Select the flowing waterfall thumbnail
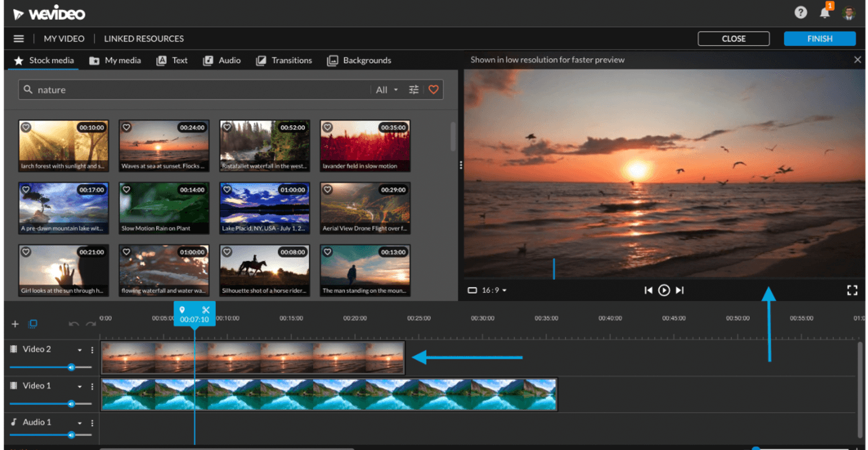 (164, 270)
